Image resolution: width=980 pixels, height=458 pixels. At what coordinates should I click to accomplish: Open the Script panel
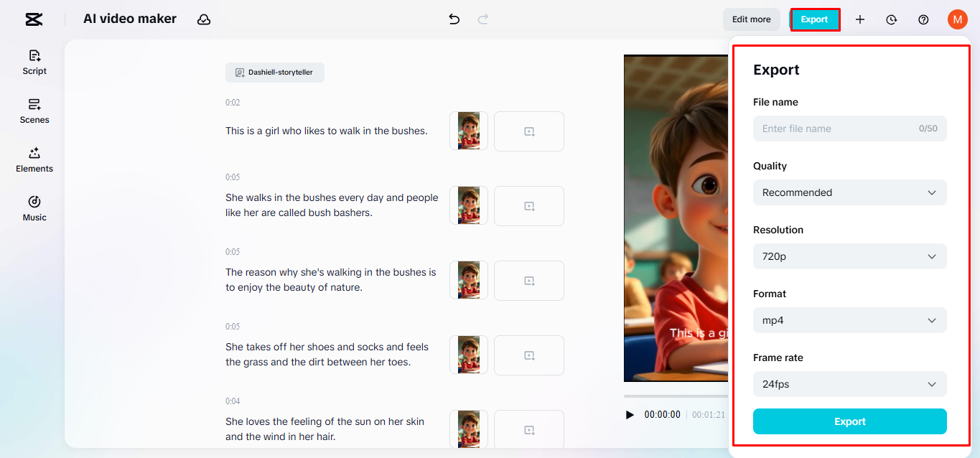tap(34, 62)
